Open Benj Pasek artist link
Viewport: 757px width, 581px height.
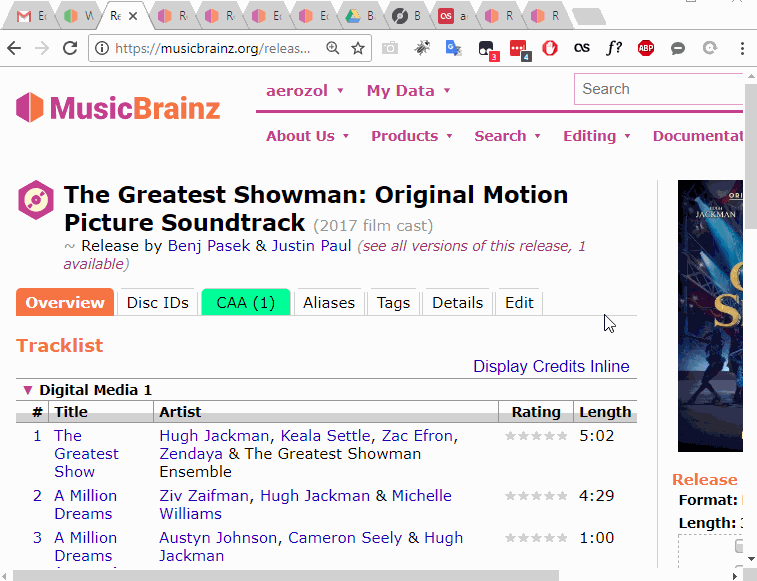pos(209,246)
